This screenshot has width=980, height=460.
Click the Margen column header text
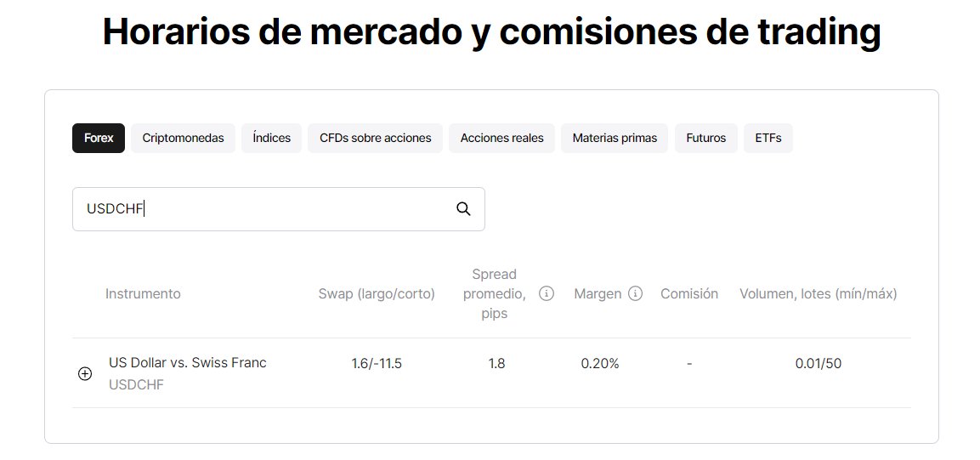click(x=598, y=293)
